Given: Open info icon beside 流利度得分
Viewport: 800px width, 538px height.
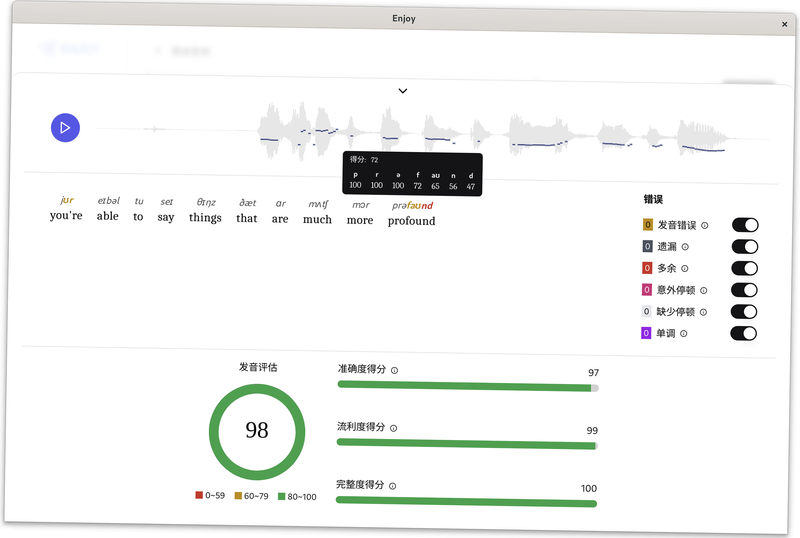Looking at the screenshot, I should (x=393, y=428).
